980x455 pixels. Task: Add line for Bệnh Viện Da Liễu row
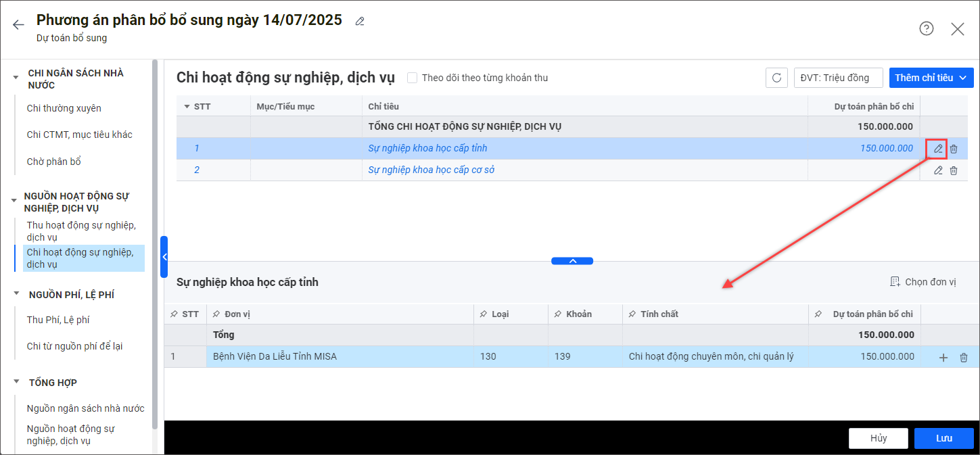point(943,358)
